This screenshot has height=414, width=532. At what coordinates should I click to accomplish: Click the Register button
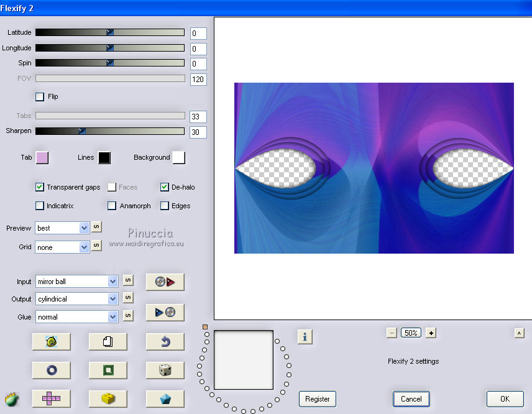coord(317,399)
